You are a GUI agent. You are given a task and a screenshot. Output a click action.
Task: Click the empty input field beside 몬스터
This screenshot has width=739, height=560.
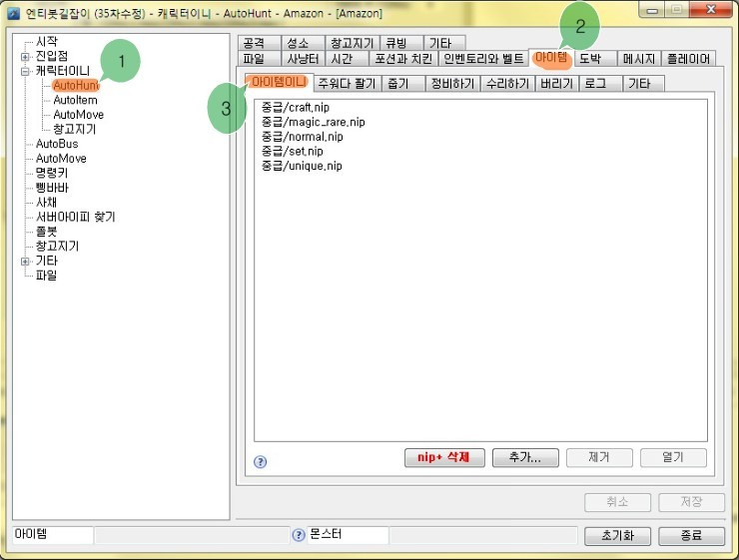coord(483,535)
